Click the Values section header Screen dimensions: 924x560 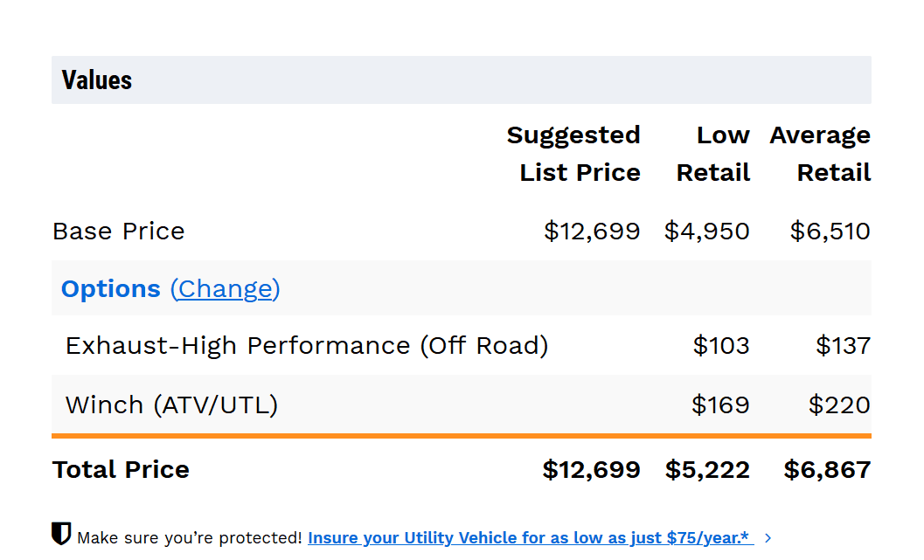coord(97,80)
